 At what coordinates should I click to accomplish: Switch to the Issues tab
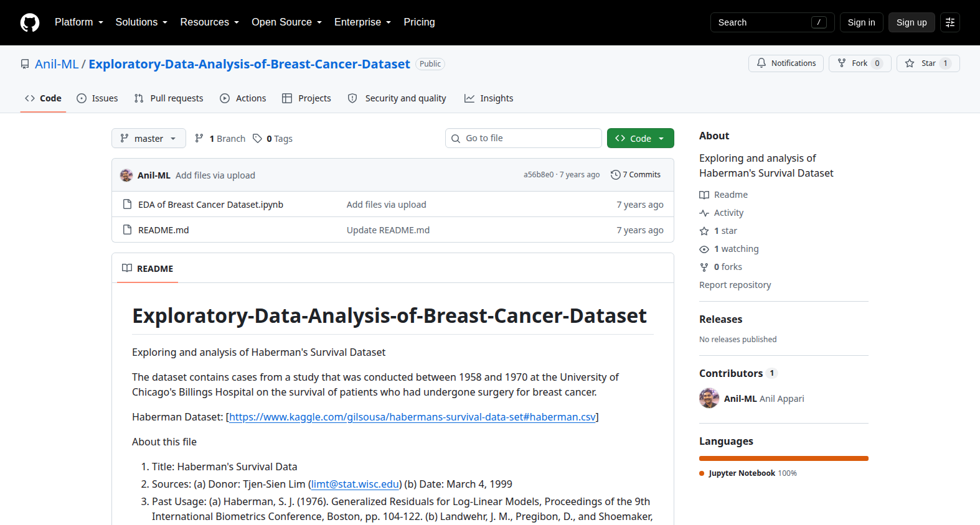tap(97, 98)
